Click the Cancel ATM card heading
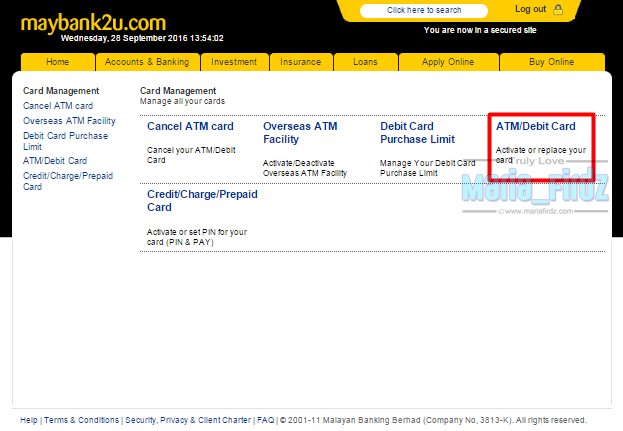623x431 pixels. click(190, 126)
